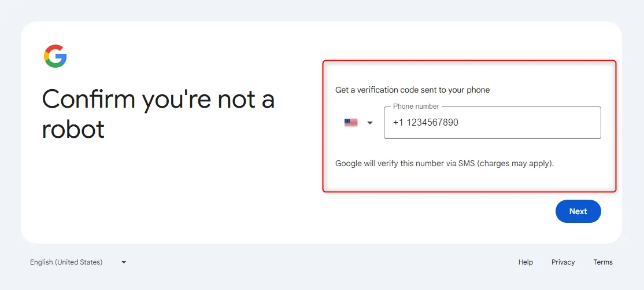
Task: Click the United States flag icon
Action: 351,123
